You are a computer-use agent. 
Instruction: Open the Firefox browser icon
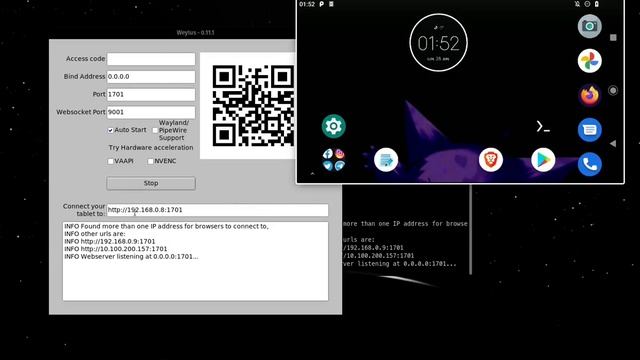coord(589,96)
